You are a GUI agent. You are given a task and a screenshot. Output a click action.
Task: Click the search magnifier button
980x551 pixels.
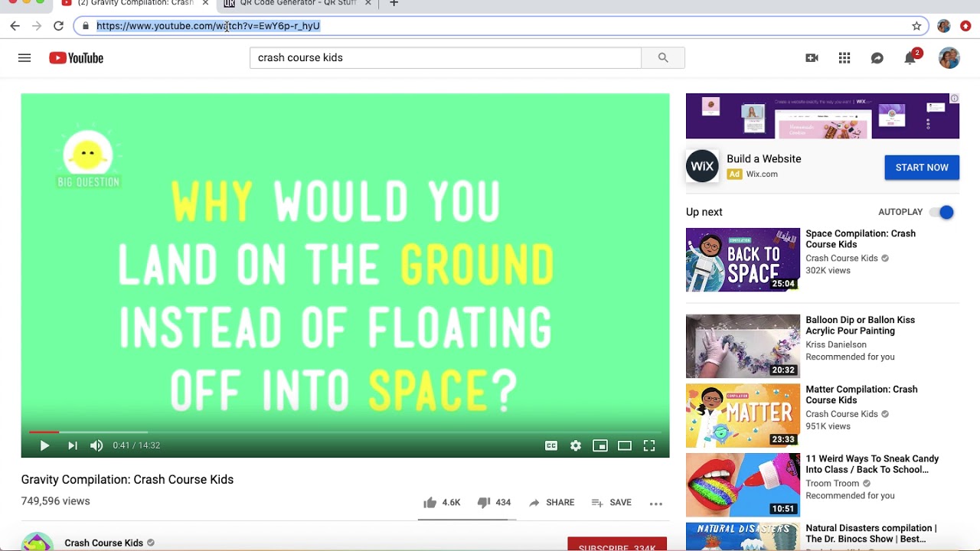[663, 57]
